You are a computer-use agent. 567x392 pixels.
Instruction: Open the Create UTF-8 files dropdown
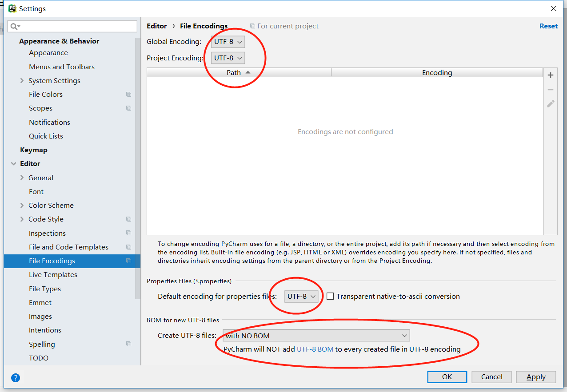point(316,336)
